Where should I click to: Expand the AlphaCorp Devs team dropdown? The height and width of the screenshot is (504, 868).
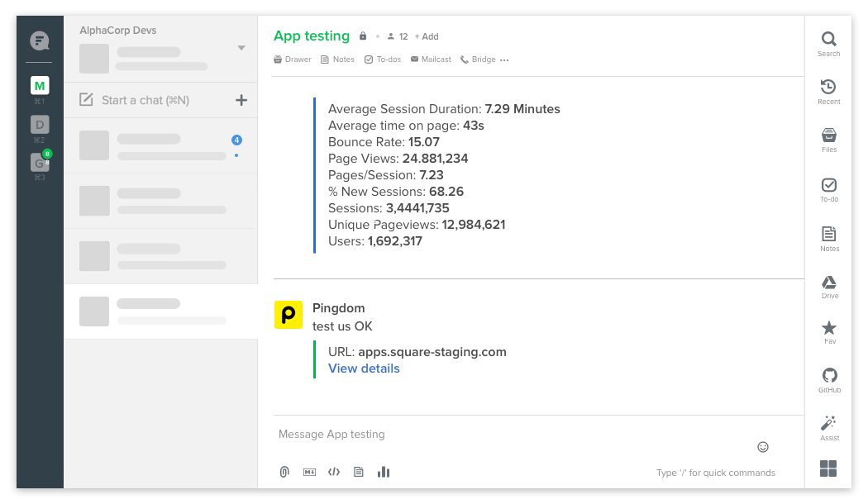[x=241, y=48]
